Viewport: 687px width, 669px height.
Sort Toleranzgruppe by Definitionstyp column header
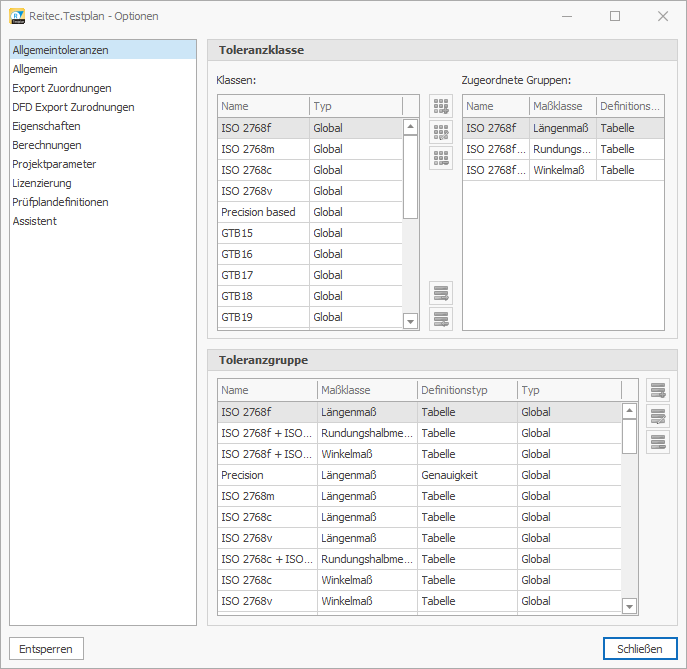[466, 390]
